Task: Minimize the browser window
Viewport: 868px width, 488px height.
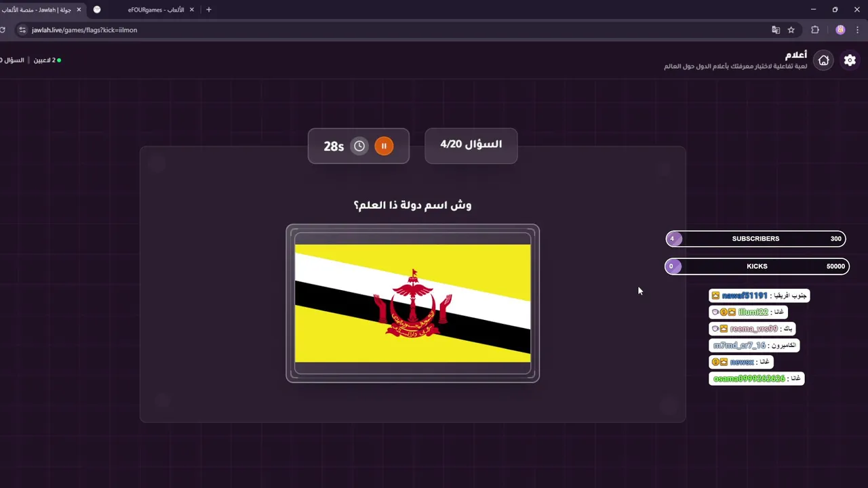Action: 813,9
